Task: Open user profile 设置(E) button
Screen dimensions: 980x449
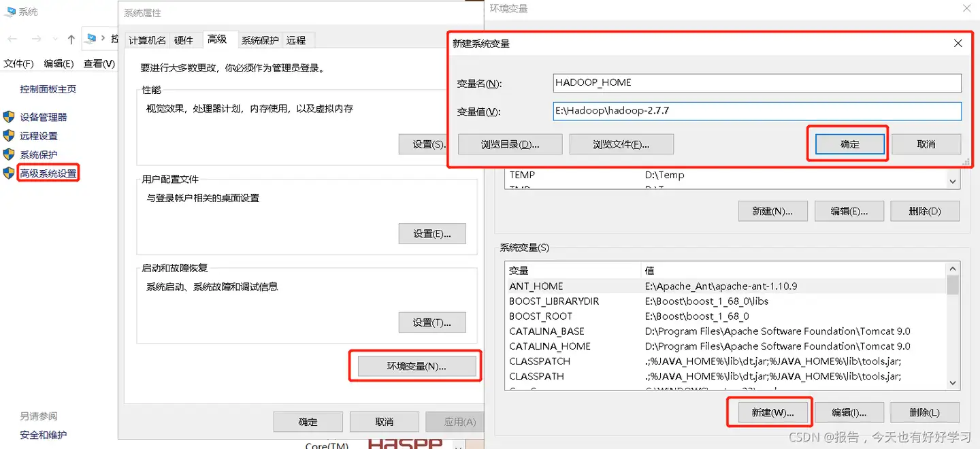Action: coord(432,233)
